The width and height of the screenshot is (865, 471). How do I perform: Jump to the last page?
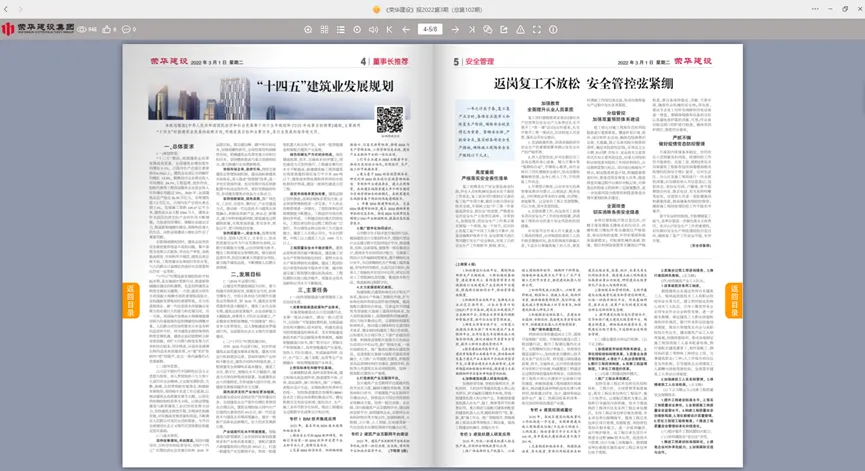point(472,30)
